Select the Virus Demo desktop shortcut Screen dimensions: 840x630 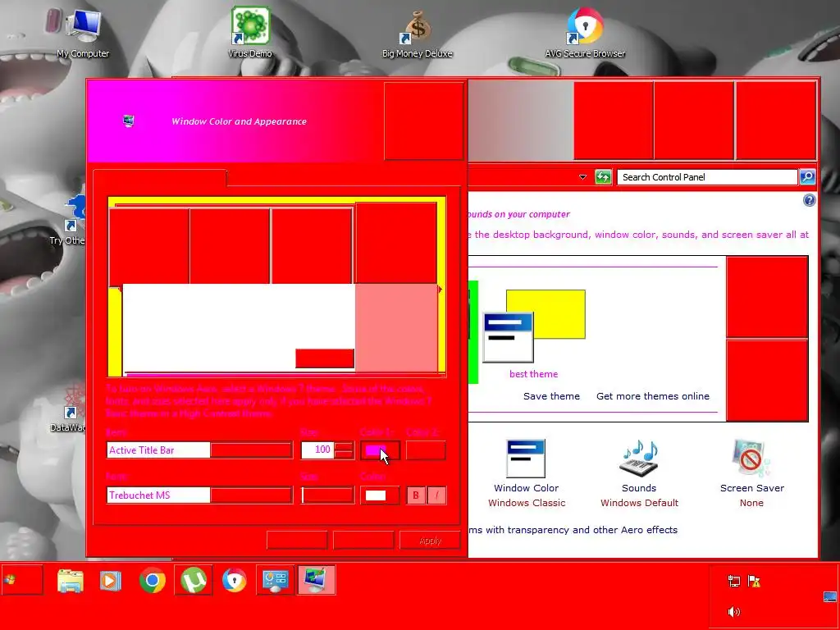coord(250,33)
